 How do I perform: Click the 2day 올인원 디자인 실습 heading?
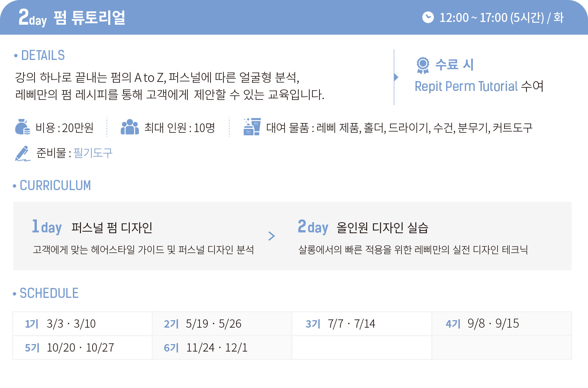[363, 227]
